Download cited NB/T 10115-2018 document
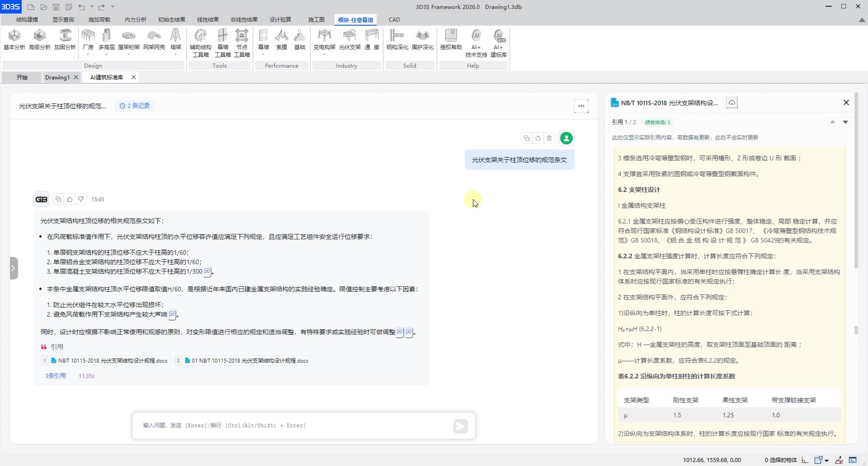 click(x=732, y=103)
